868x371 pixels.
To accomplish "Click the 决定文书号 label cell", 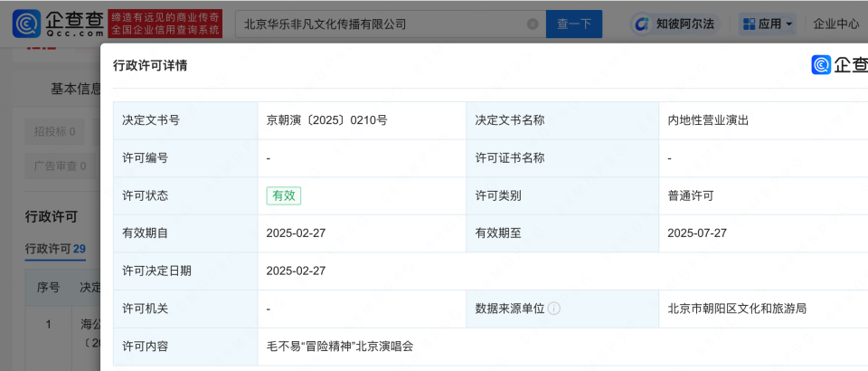I will (185, 120).
